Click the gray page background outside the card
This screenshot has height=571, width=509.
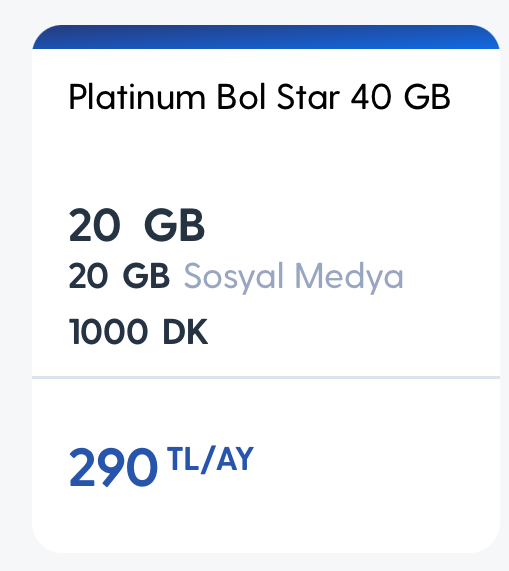coord(255,12)
